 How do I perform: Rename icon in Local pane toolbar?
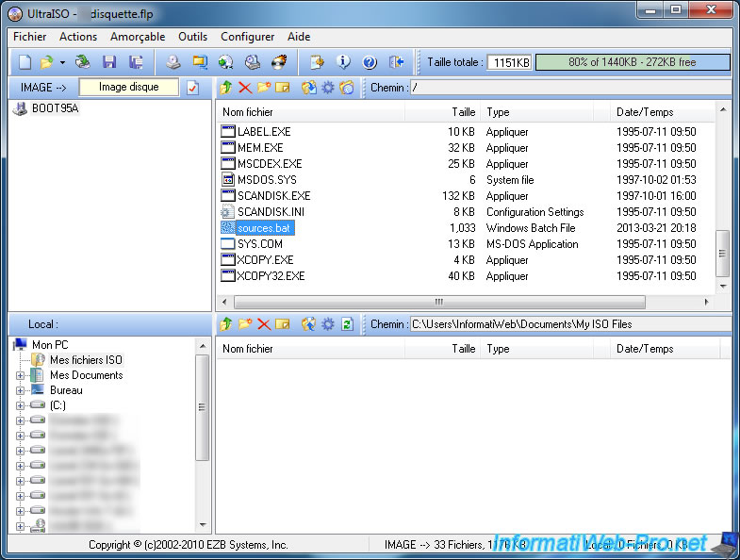click(283, 324)
